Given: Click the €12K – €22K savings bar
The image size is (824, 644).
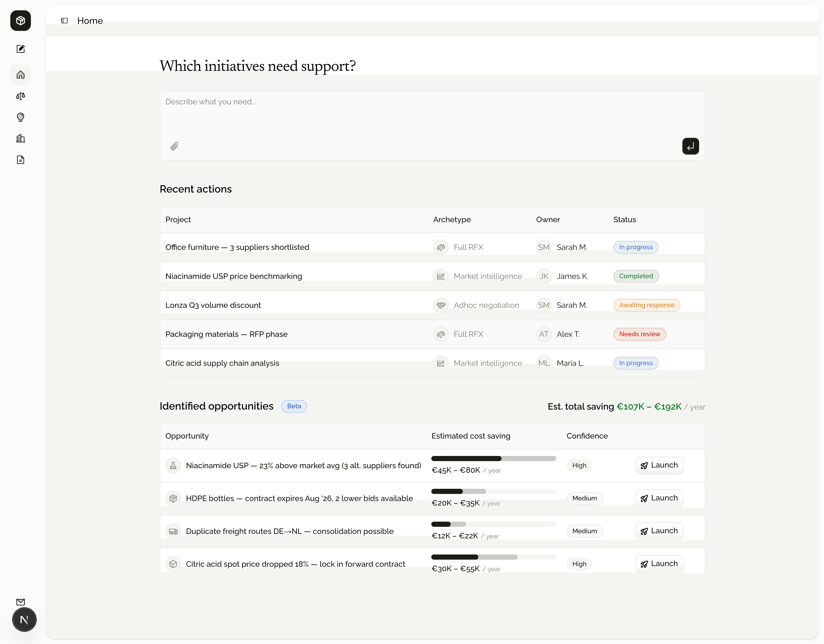Looking at the screenshot, I should [x=494, y=524].
